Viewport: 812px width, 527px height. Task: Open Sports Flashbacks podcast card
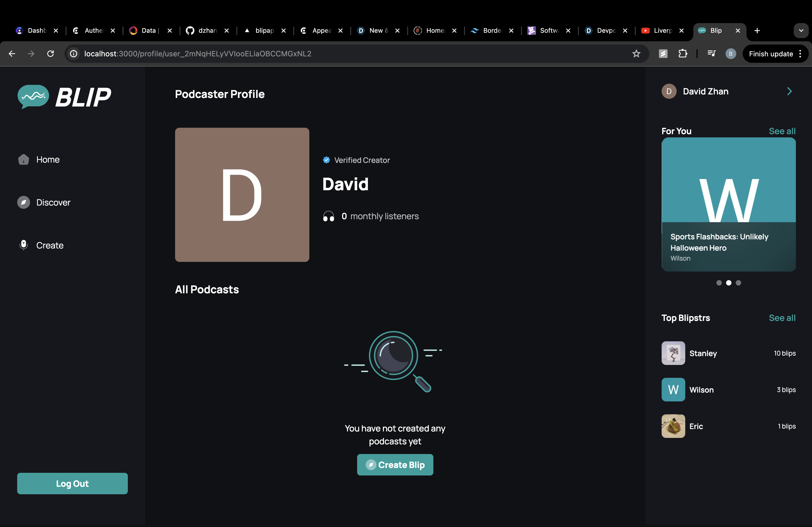pyautogui.click(x=728, y=204)
